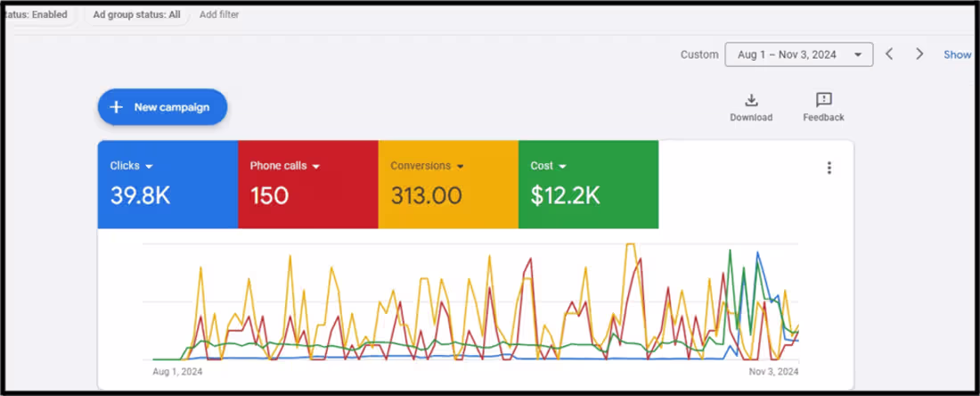
Task: Click the New campaign button
Action: [162, 107]
